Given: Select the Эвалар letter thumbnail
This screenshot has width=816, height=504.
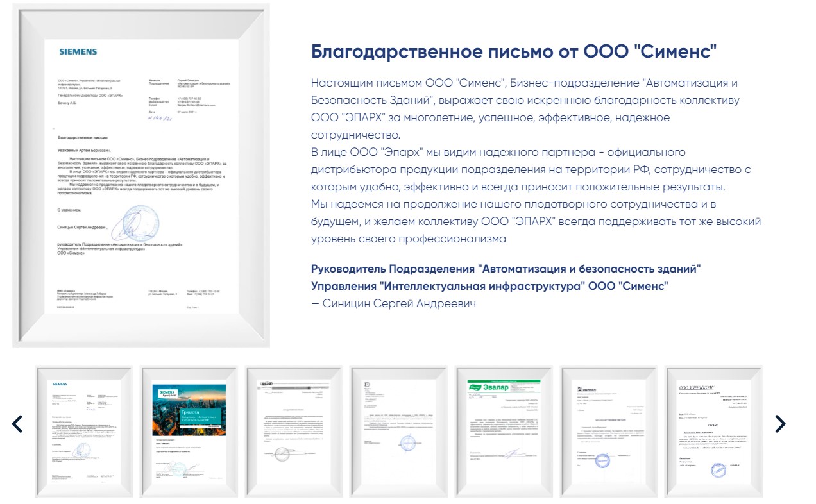Looking at the screenshot, I should [x=504, y=431].
